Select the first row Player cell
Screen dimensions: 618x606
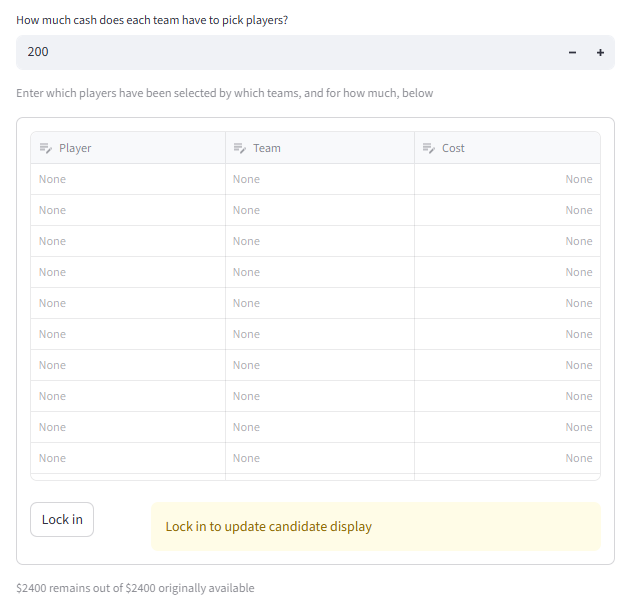tap(128, 179)
